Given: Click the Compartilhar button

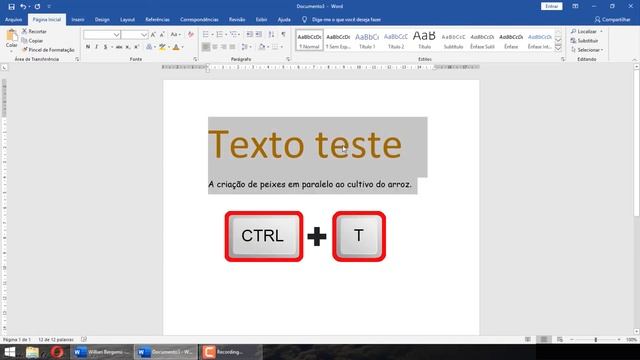Looking at the screenshot, I should (x=612, y=20).
